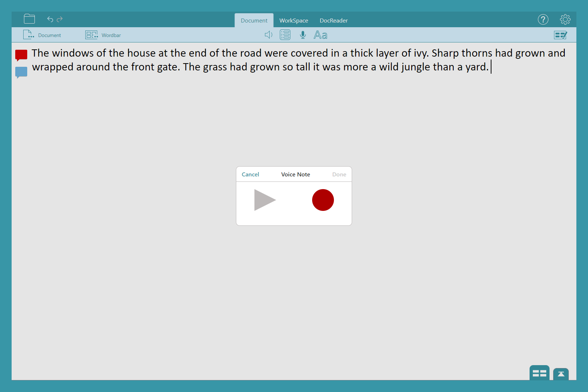Select the Document tab

coord(254,21)
